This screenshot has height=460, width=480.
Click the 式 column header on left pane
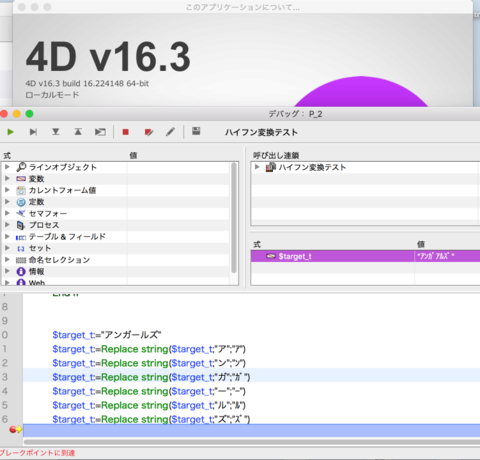tap(7, 155)
